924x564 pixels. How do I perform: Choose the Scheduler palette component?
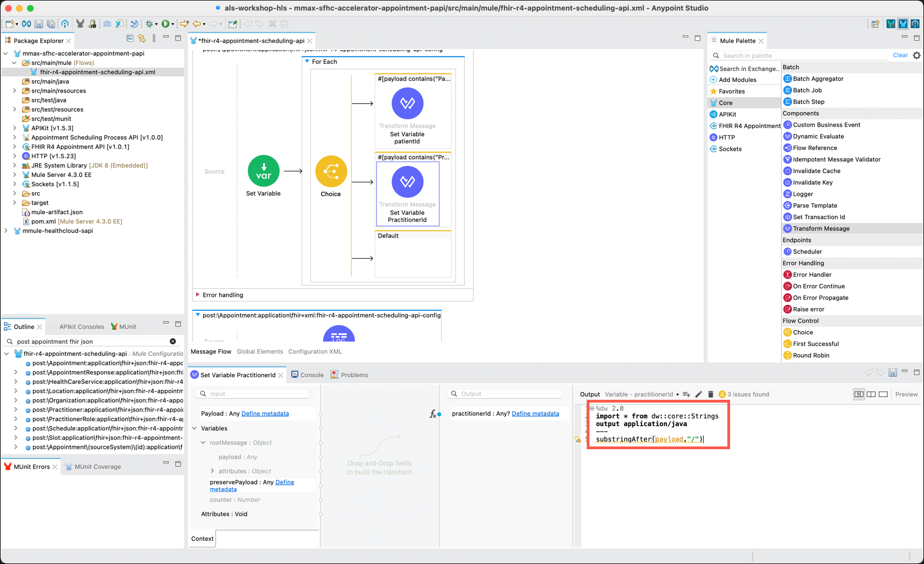point(803,252)
